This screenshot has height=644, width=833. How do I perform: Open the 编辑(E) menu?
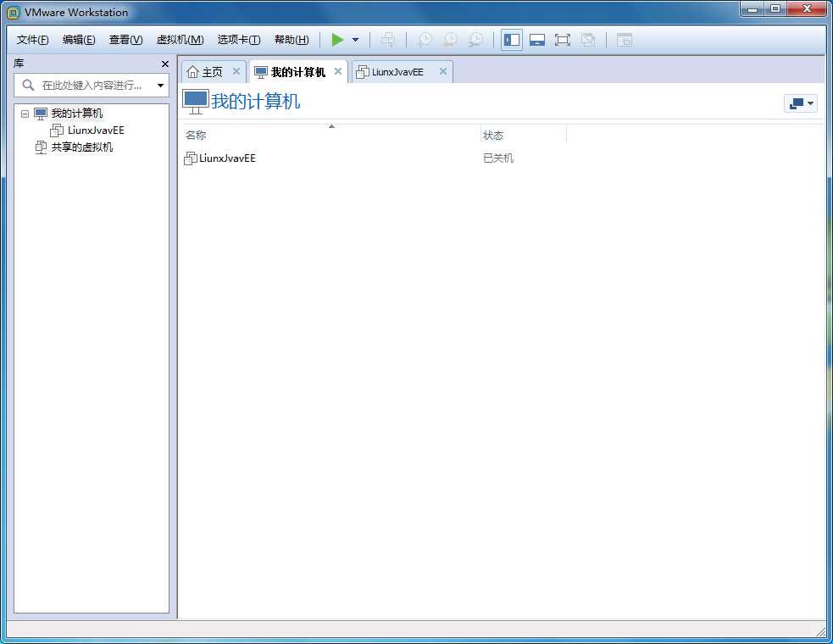click(x=79, y=40)
